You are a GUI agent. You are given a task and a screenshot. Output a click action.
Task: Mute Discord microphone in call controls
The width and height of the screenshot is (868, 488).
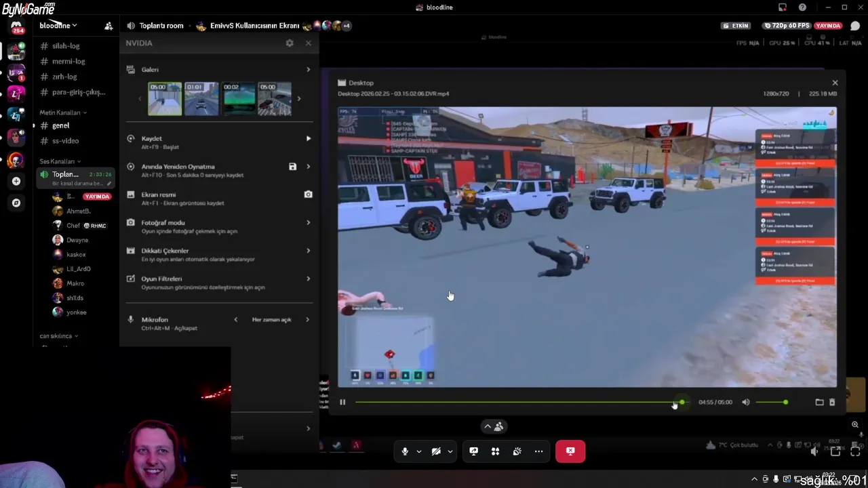pyautogui.click(x=405, y=451)
